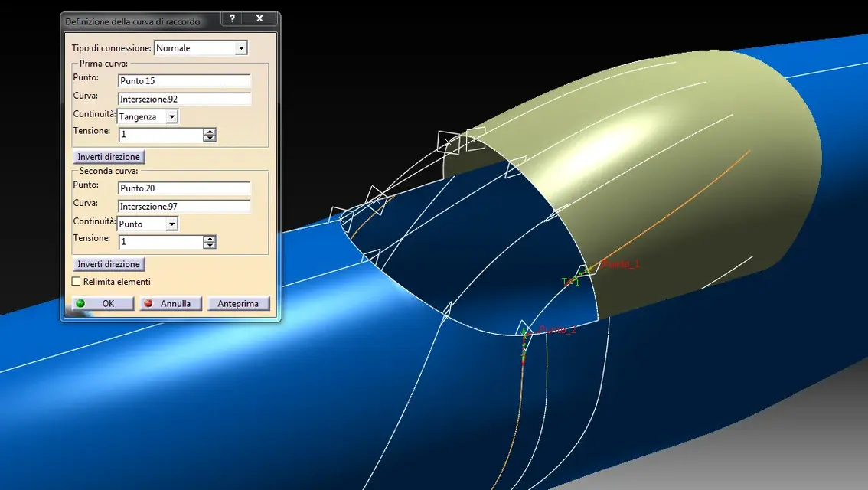Select the Intersezione.92 curve field
This screenshot has height=490, width=868.
(184, 99)
